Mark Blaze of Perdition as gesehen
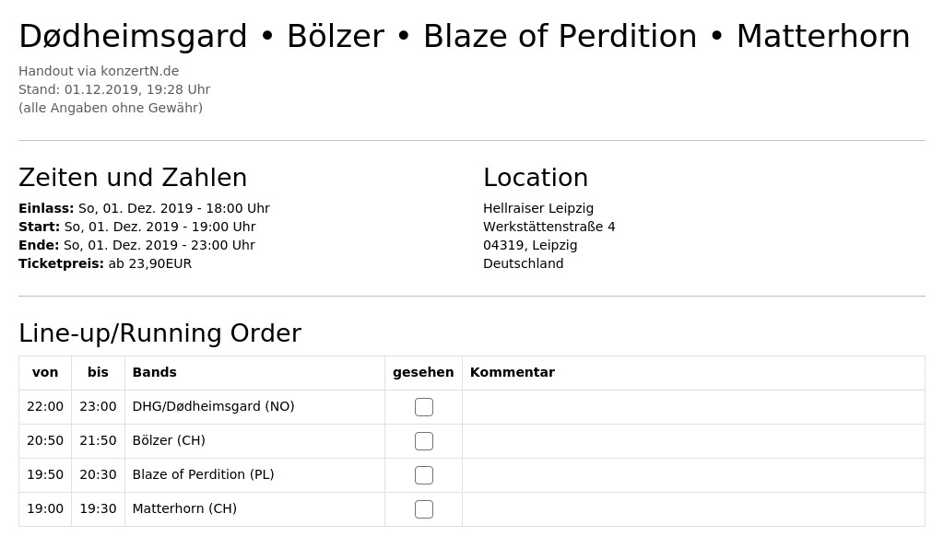The image size is (944, 560). (424, 475)
